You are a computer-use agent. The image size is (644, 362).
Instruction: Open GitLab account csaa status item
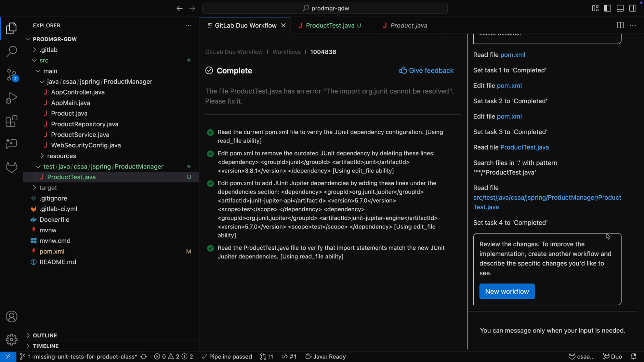tap(582, 357)
